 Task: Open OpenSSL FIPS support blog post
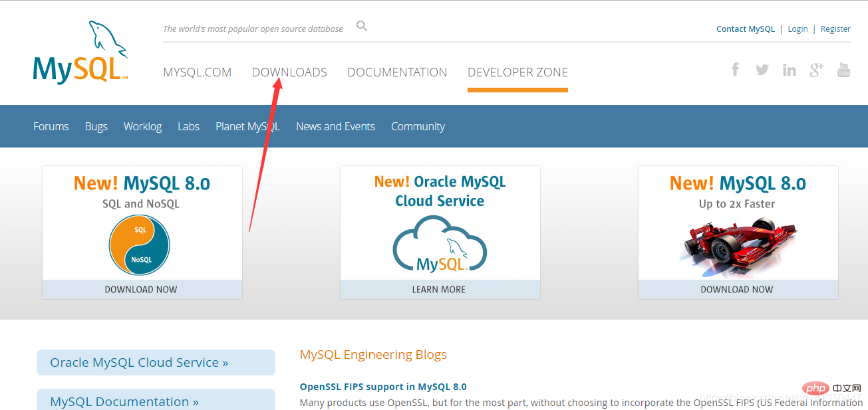tap(383, 387)
